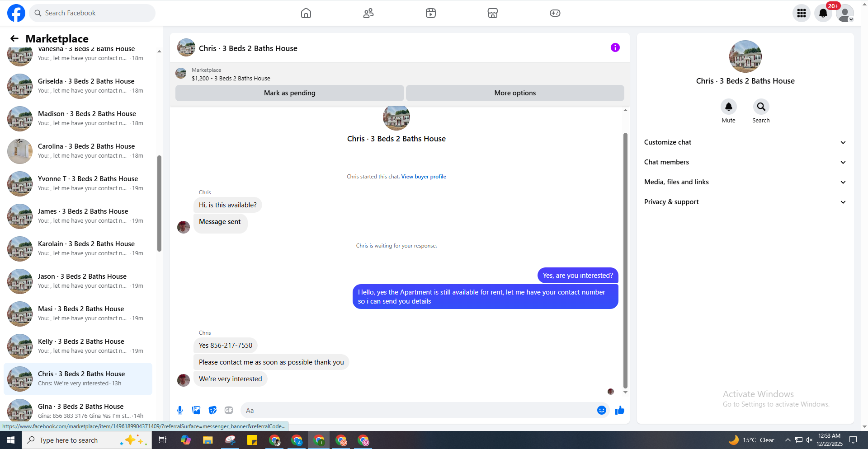868x449 pixels.
Task: Open the purple conversation information icon
Action: pos(615,47)
